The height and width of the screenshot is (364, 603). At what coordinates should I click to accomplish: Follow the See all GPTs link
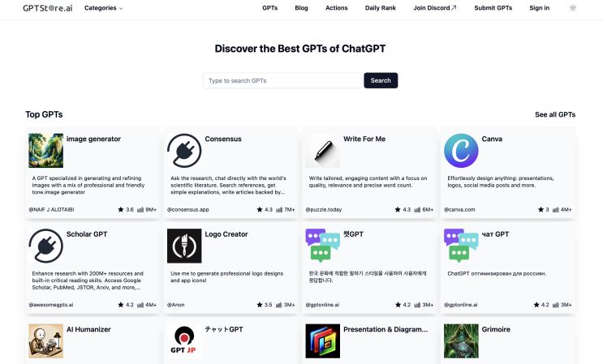[555, 114]
